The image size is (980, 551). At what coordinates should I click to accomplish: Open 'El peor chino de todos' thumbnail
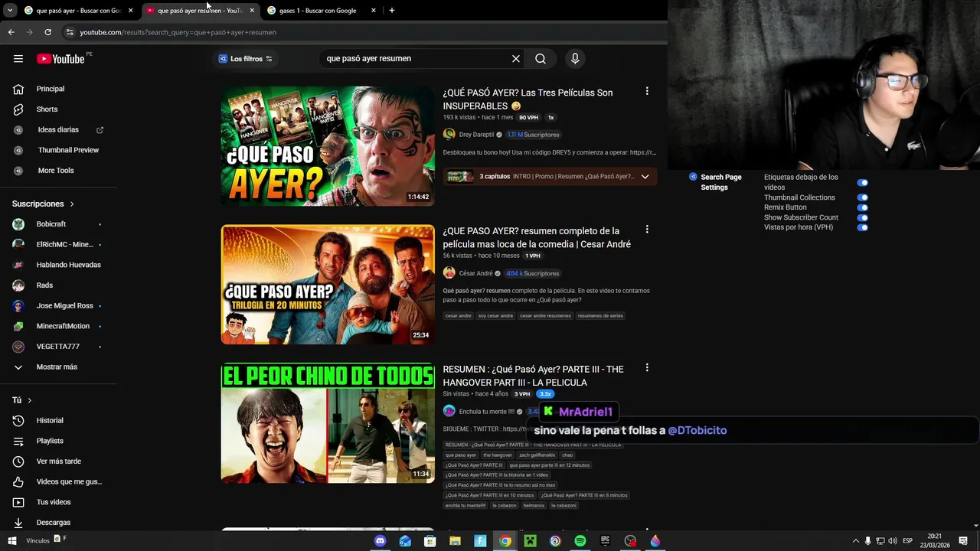pos(328,423)
